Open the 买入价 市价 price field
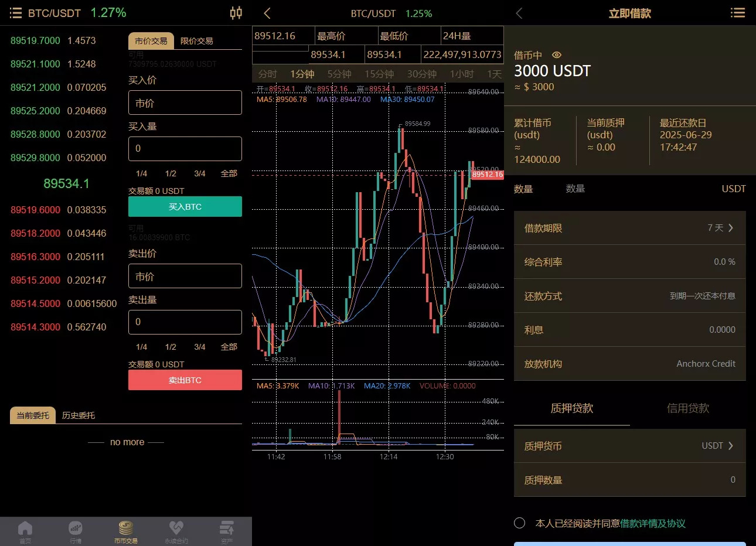This screenshot has width=756, height=546. [185, 103]
